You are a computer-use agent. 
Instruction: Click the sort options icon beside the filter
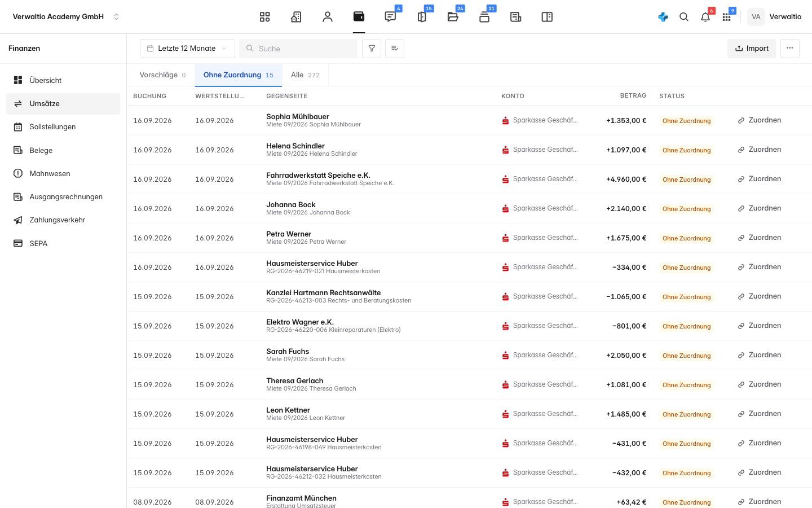(x=395, y=49)
